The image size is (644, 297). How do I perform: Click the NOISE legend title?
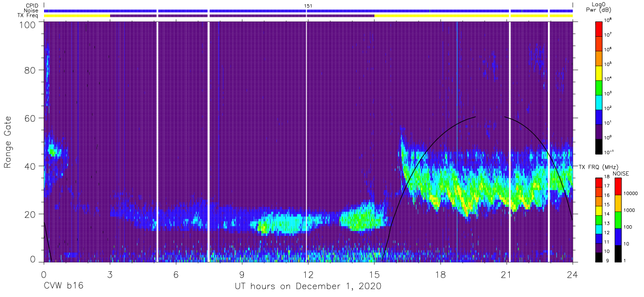621,173
